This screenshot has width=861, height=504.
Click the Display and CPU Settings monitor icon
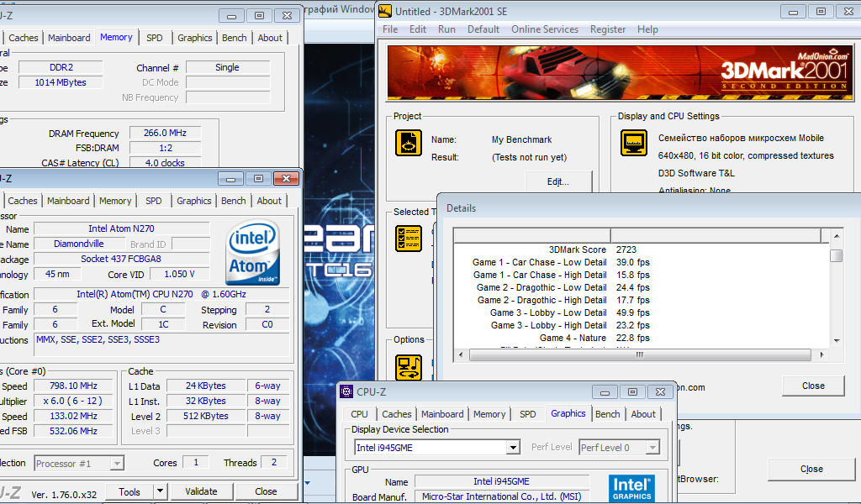pos(634,143)
